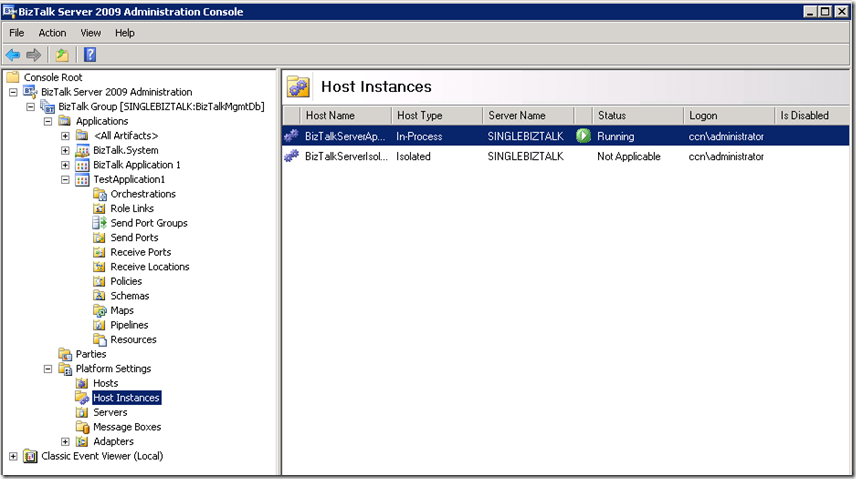Sort by the Server Name column header
Viewport: 856px width, 479px height.
pos(528,115)
